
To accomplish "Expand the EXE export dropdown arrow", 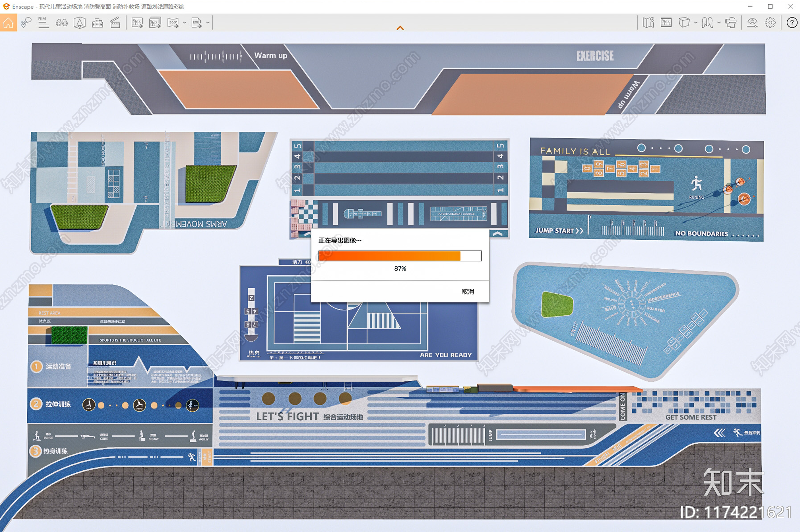I will [208, 23].
